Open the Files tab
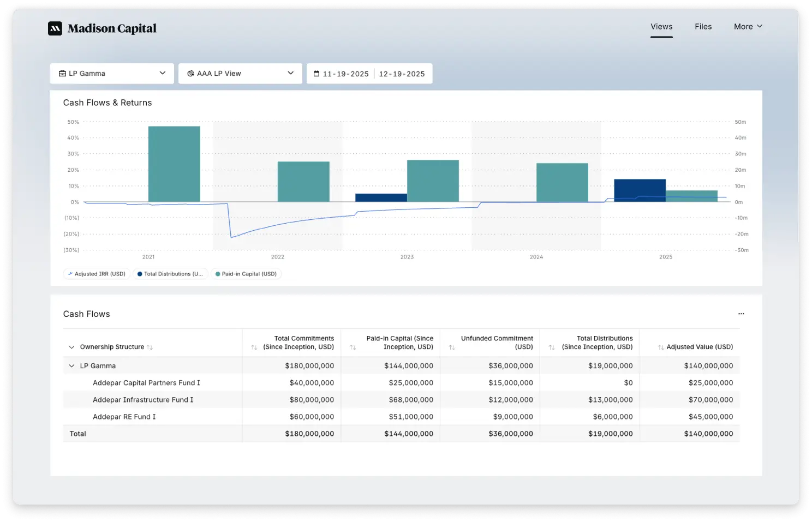 point(703,27)
